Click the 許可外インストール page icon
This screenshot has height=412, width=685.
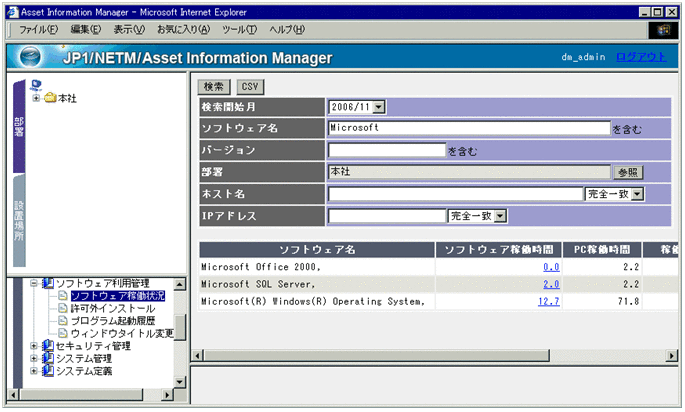[x=62, y=308]
